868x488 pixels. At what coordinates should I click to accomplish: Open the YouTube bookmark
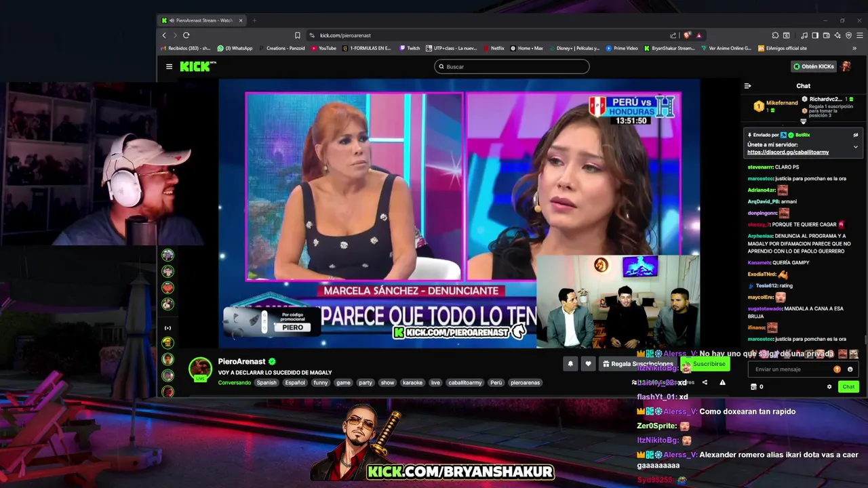tap(323, 48)
